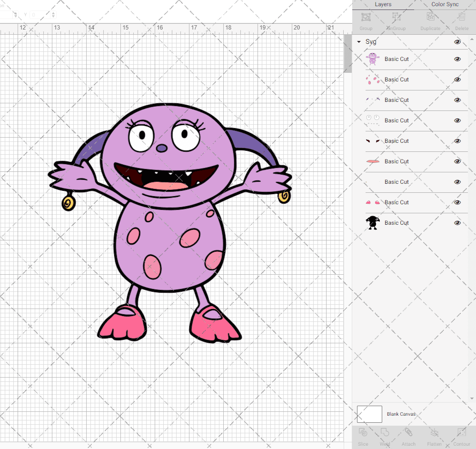Select the pink spots layer thumbnail

pos(373,80)
